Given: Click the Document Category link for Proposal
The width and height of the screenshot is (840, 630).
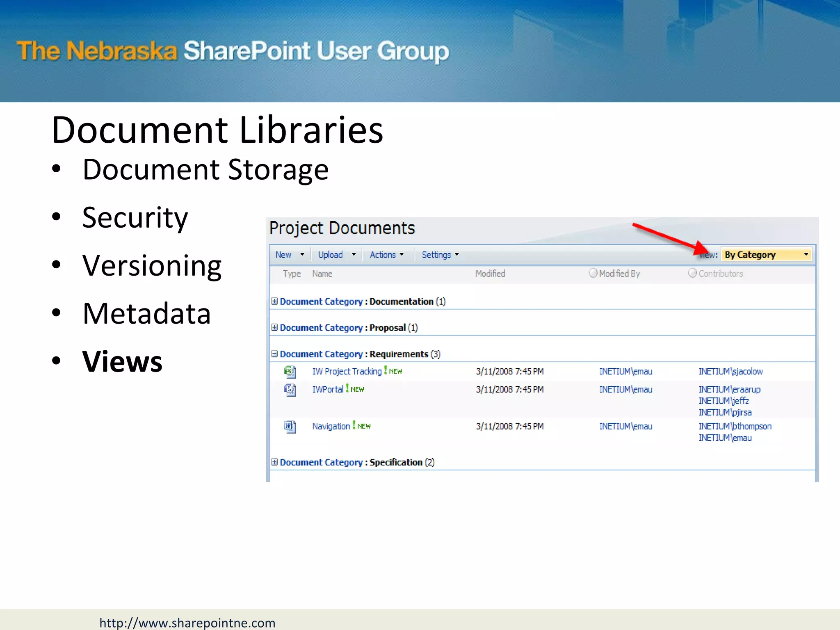Looking at the screenshot, I should 321,328.
